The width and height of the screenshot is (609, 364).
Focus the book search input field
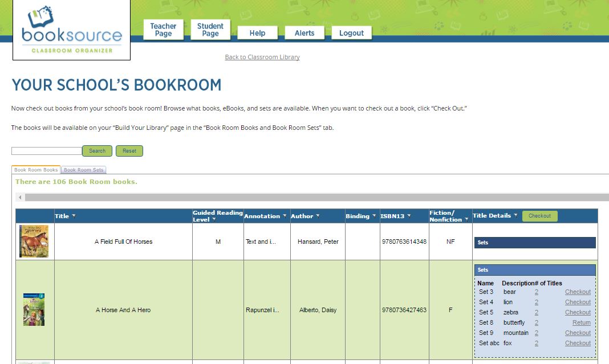coord(47,151)
